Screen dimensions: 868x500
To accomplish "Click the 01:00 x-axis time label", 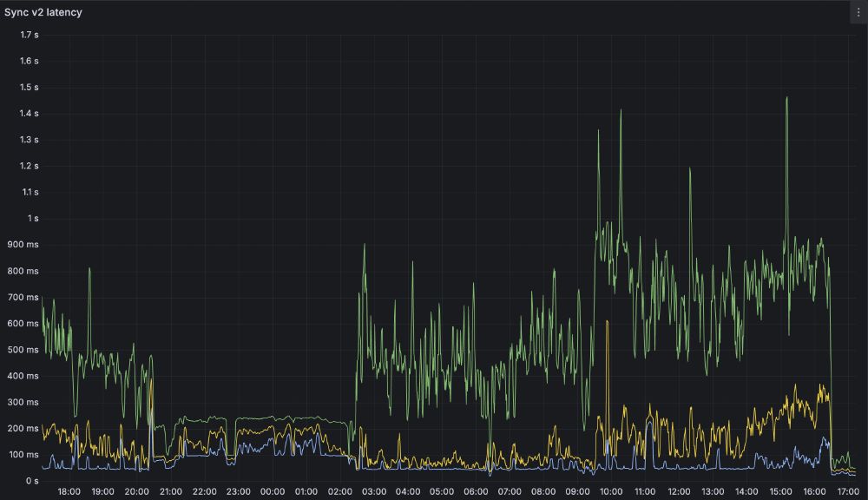I will tap(306, 491).
